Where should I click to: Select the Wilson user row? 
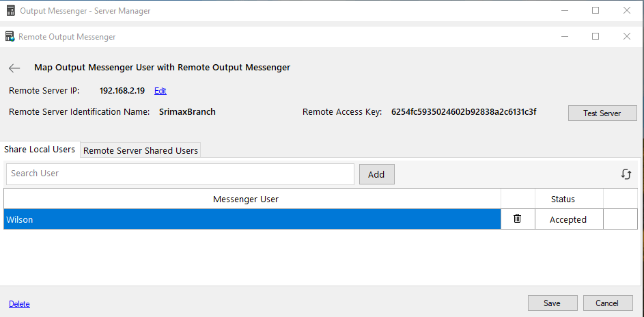click(x=252, y=219)
